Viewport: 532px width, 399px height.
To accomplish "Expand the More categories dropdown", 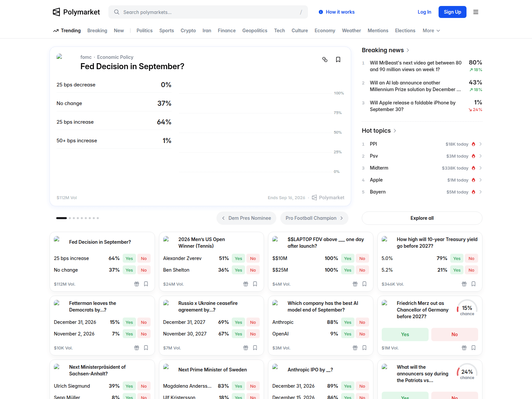I will (431, 31).
